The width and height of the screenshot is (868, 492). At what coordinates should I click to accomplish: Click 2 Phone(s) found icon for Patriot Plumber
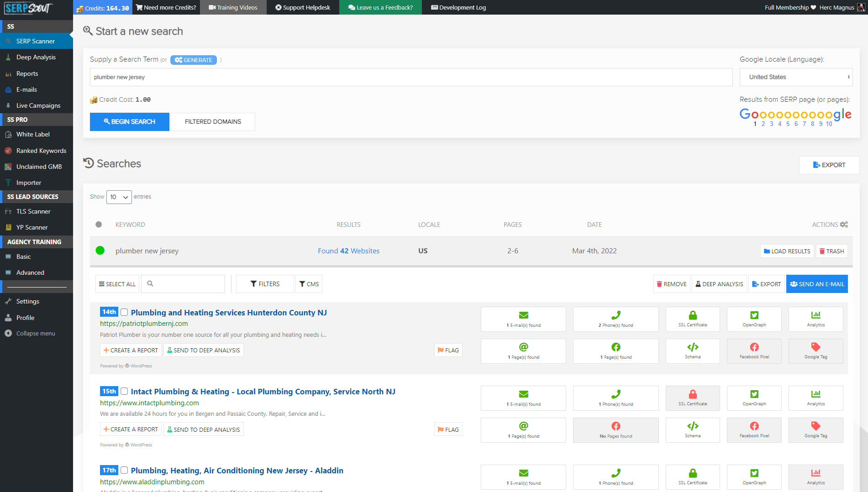[616, 315]
